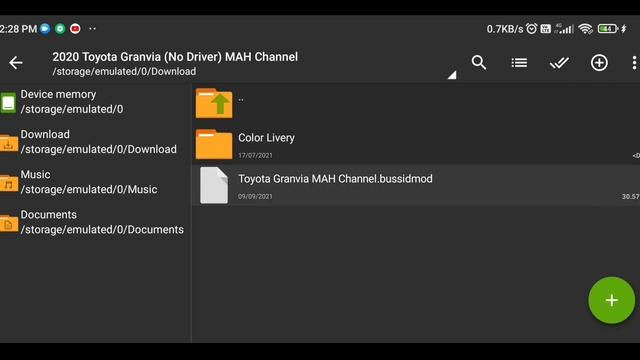Tap the '/storage/emulated/0/Download' path under title
This screenshot has height=360, width=640.
[124, 71]
